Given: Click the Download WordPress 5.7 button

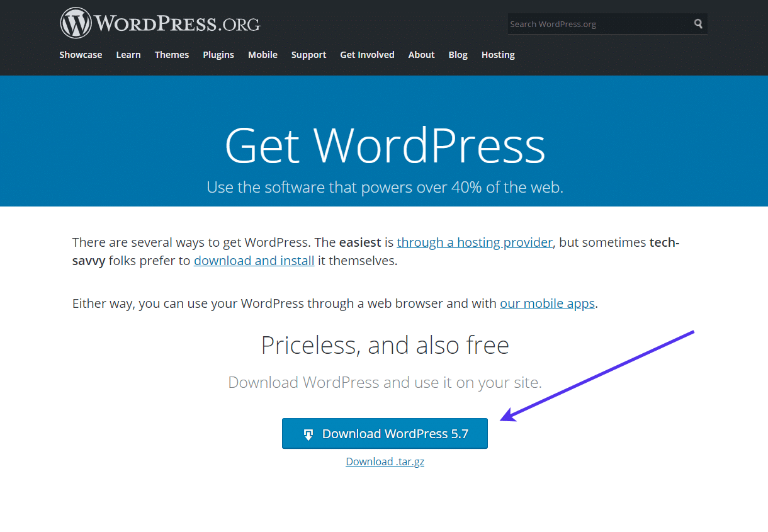Looking at the screenshot, I should point(385,433).
